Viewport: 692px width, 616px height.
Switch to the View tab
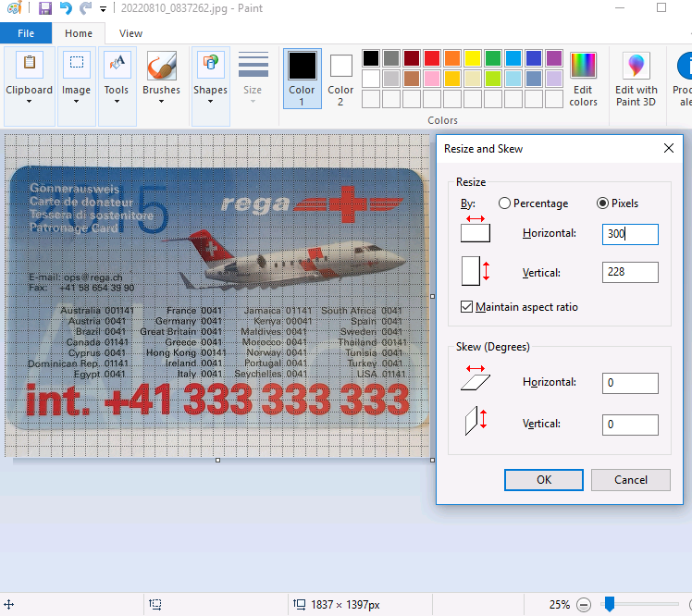130,33
